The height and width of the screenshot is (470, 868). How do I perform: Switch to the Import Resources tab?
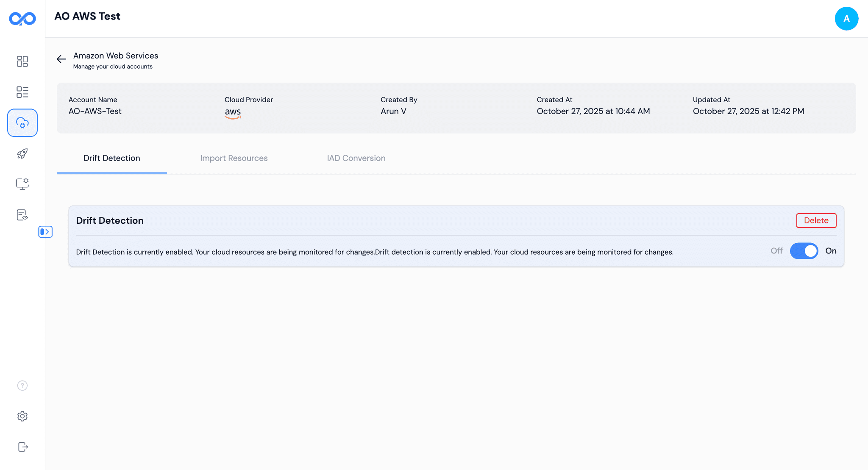point(234,158)
